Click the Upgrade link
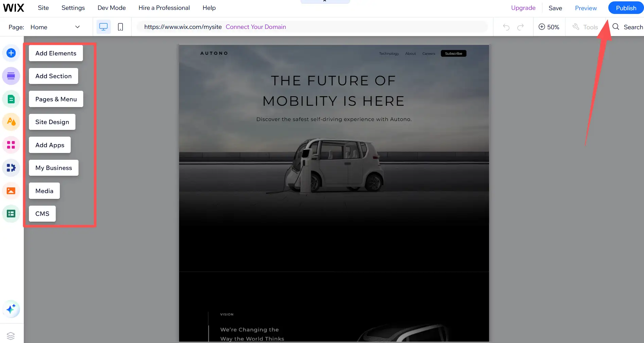644x343 pixels. (523, 8)
